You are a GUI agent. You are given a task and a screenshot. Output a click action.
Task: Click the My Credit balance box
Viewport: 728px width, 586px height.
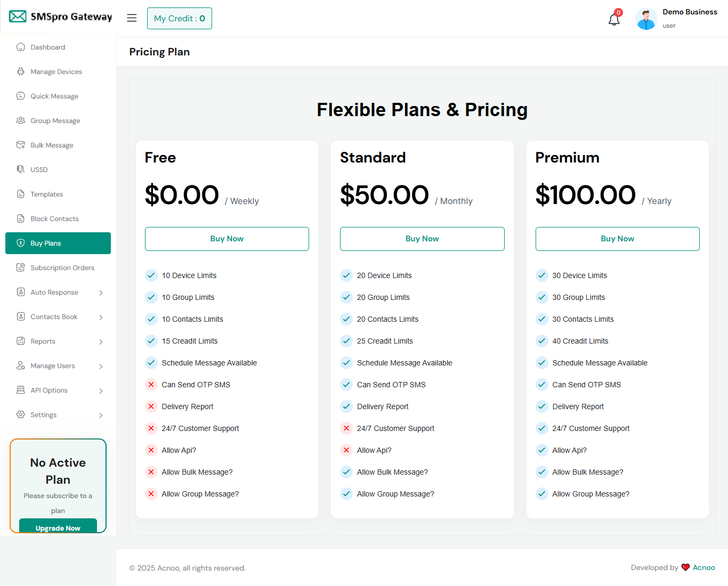click(x=180, y=19)
